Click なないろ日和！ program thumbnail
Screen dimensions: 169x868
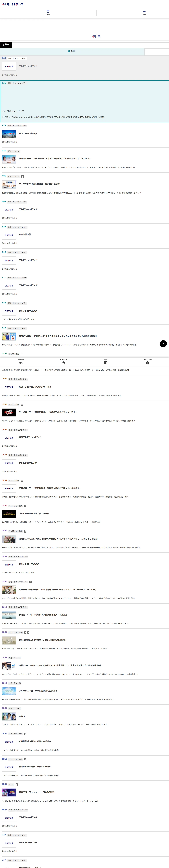[x=9, y=336]
